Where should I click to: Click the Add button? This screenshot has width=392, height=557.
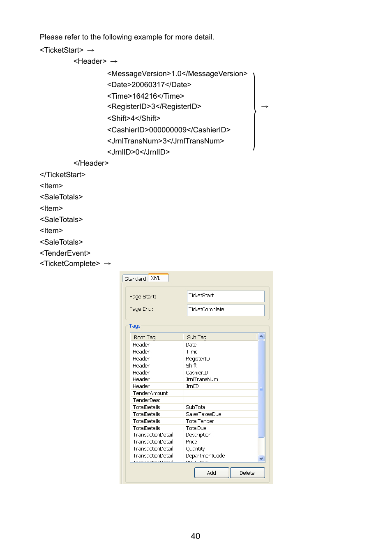(x=212, y=473)
